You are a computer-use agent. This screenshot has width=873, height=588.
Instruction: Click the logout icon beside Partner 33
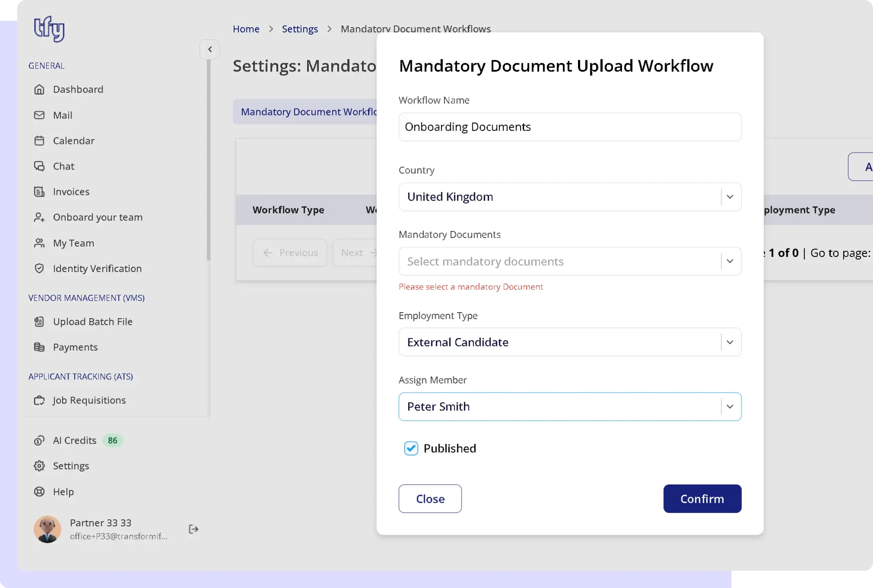tap(194, 529)
